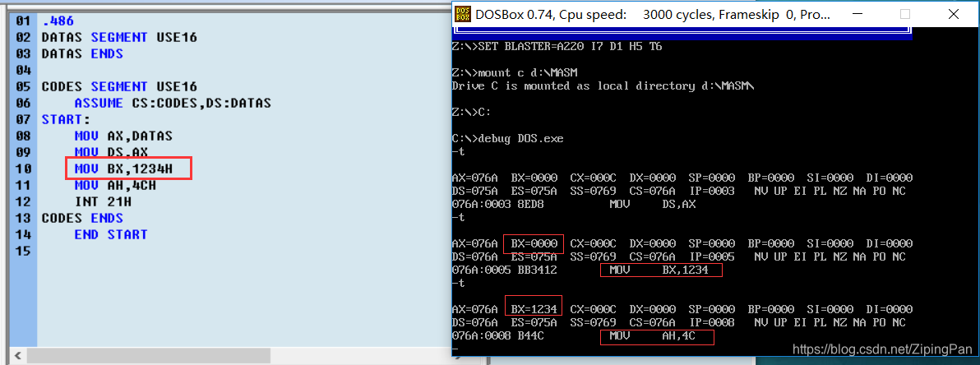The height and width of the screenshot is (365, 980).
Task: Click line number 10 in the gutter
Action: coord(23,169)
